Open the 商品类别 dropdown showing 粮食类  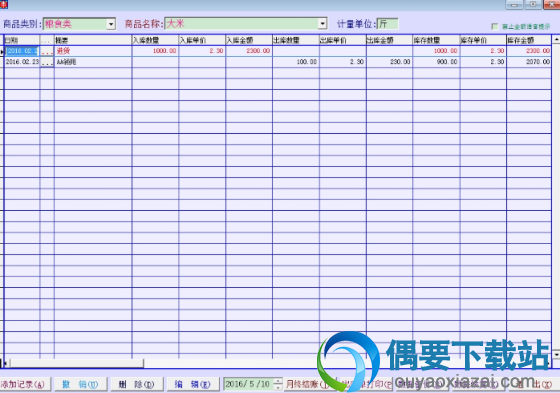(x=111, y=24)
